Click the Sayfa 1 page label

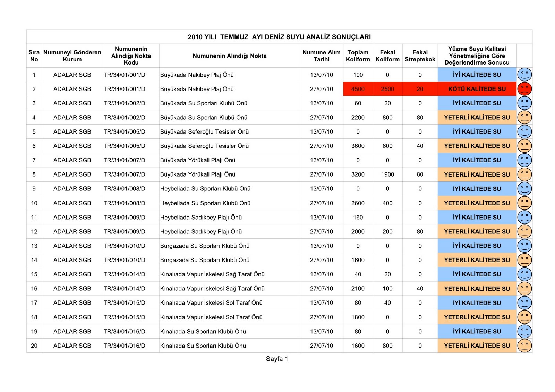[277, 359]
